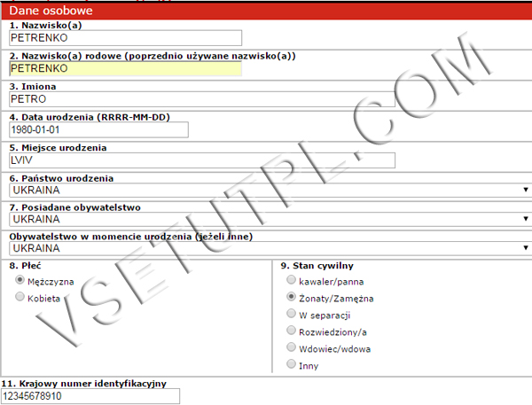Viewport: 532px width, 405px height.
Task: Open the Obywatelstwo w momencie urodzenia dropdown
Action: [x=270, y=248]
